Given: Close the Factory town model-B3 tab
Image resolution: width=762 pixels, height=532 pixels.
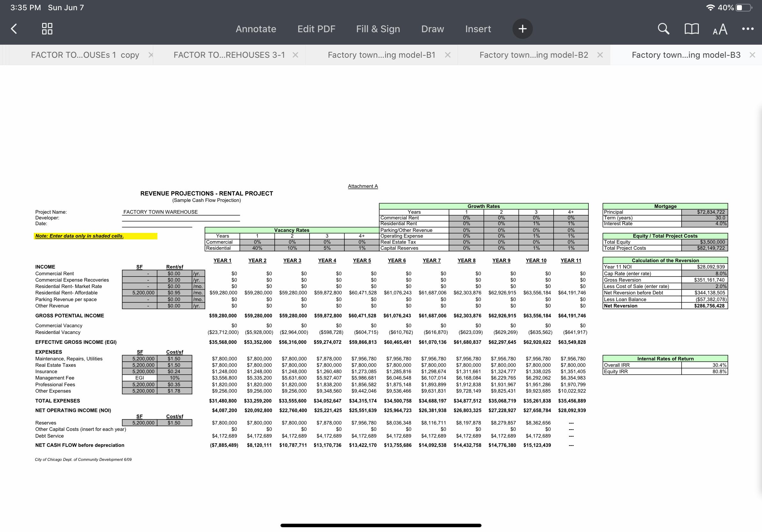Looking at the screenshot, I should pos(752,55).
